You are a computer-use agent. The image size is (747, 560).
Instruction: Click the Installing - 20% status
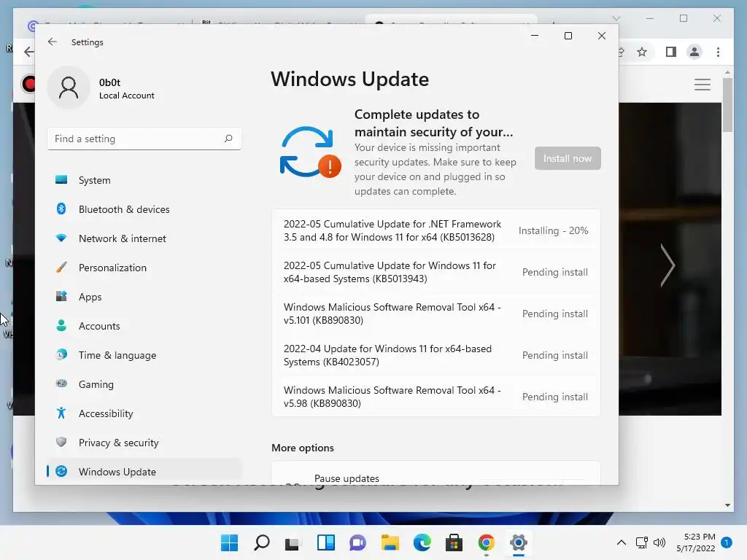pos(553,230)
